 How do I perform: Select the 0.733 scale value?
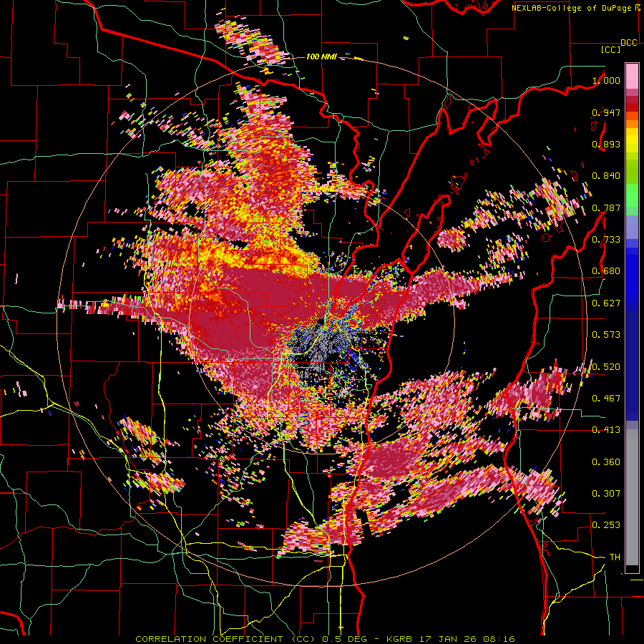tap(606, 240)
